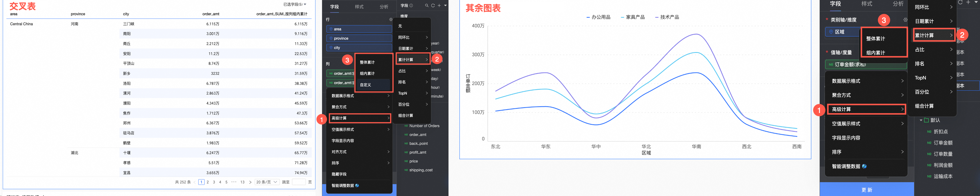Select the profit_amt field in the field list
980x196 pixels.
click(418, 152)
